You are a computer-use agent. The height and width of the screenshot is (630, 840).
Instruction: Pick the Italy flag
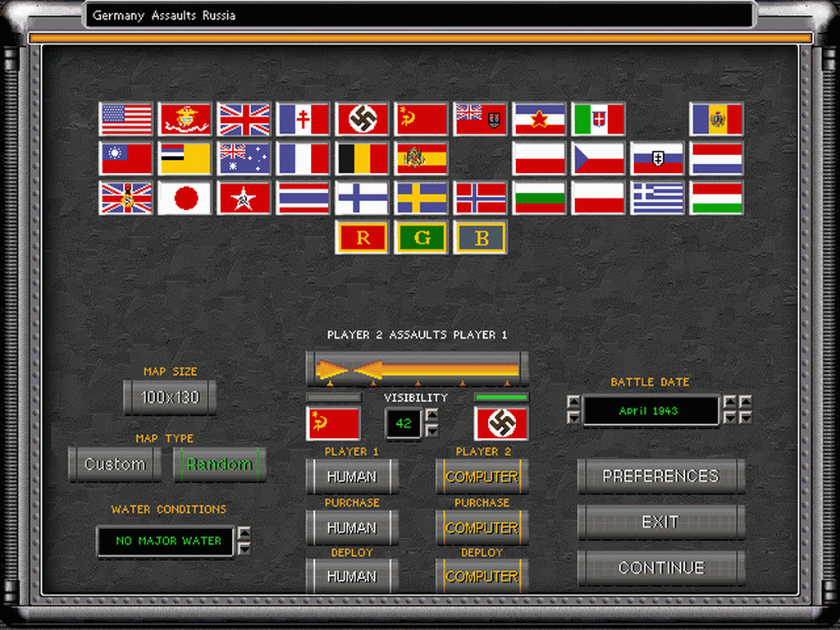pos(598,120)
